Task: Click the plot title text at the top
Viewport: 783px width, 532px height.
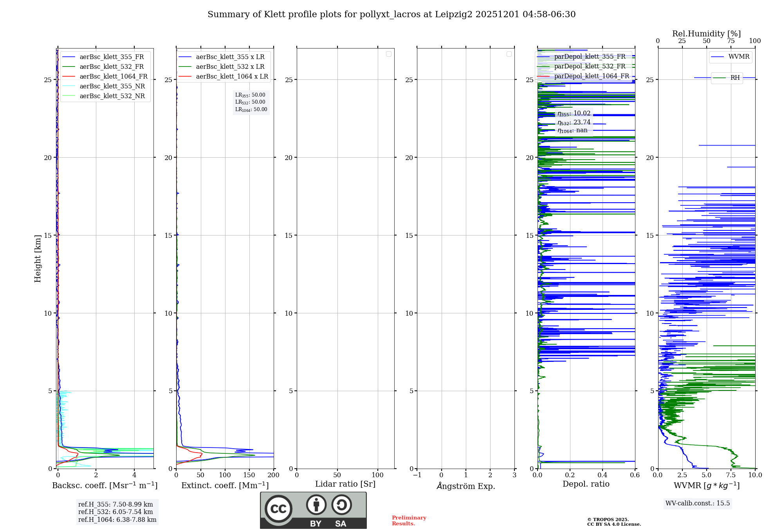Action: 391,14
